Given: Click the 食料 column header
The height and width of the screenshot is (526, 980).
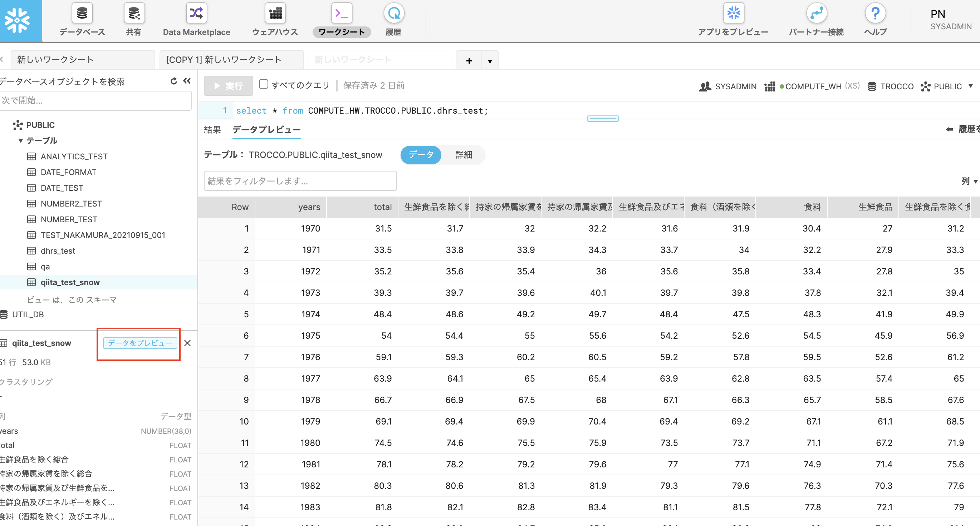Looking at the screenshot, I should pos(791,207).
